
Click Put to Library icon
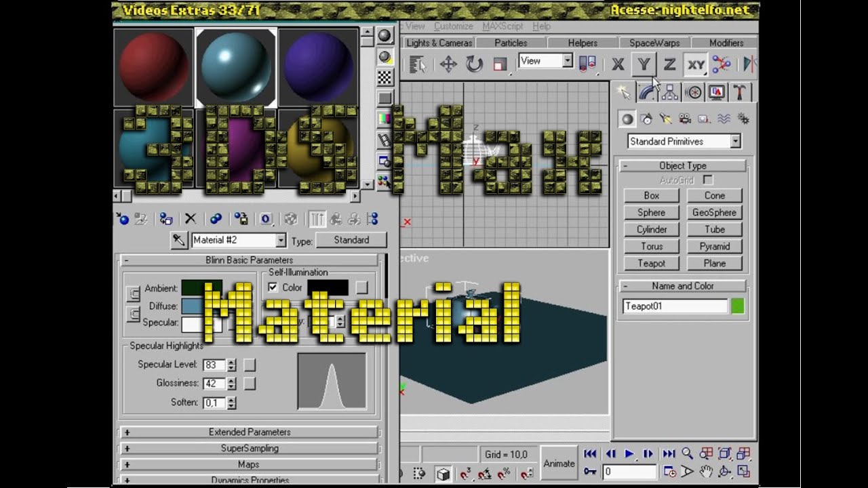click(x=241, y=219)
